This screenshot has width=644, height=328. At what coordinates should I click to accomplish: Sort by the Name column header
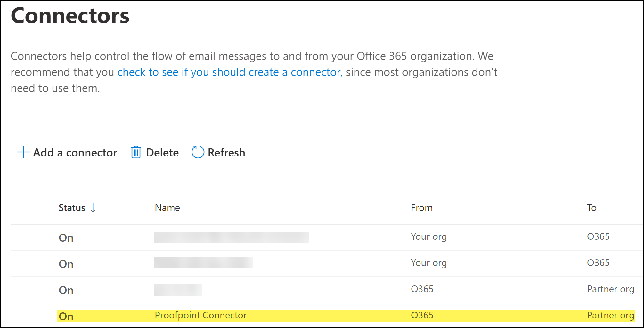167,208
